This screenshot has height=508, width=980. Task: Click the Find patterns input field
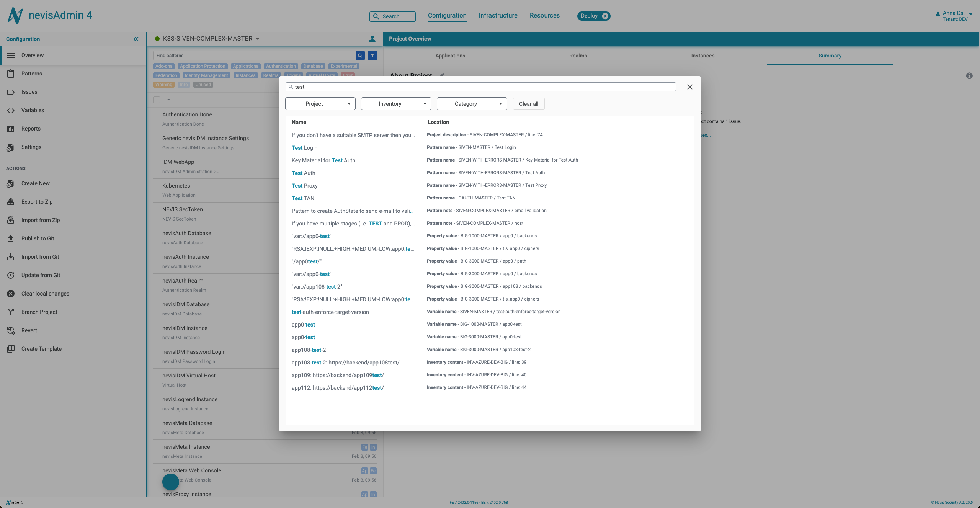coord(254,56)
